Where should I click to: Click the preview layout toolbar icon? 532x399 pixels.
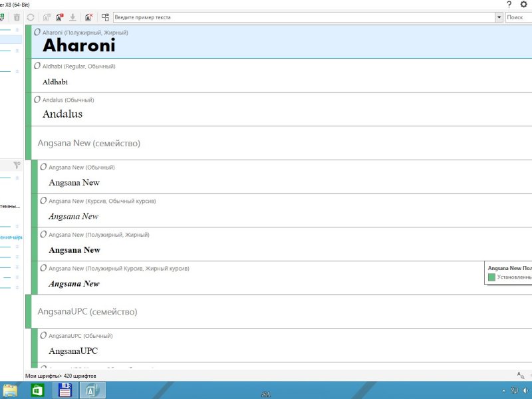[x=106, y=17]
